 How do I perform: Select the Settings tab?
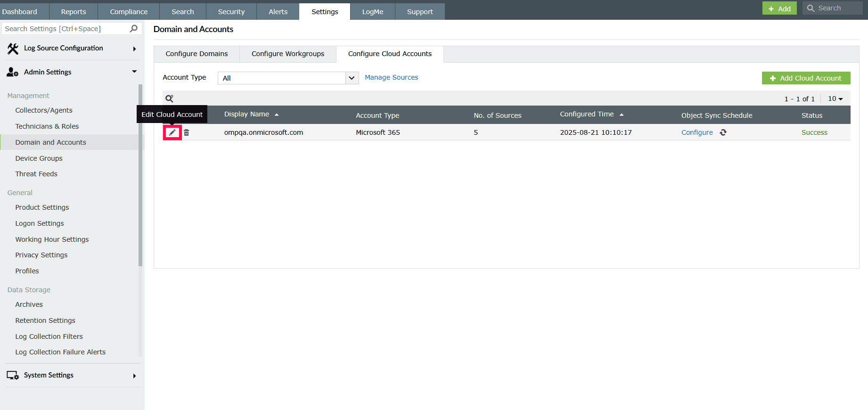pos(325,12)
